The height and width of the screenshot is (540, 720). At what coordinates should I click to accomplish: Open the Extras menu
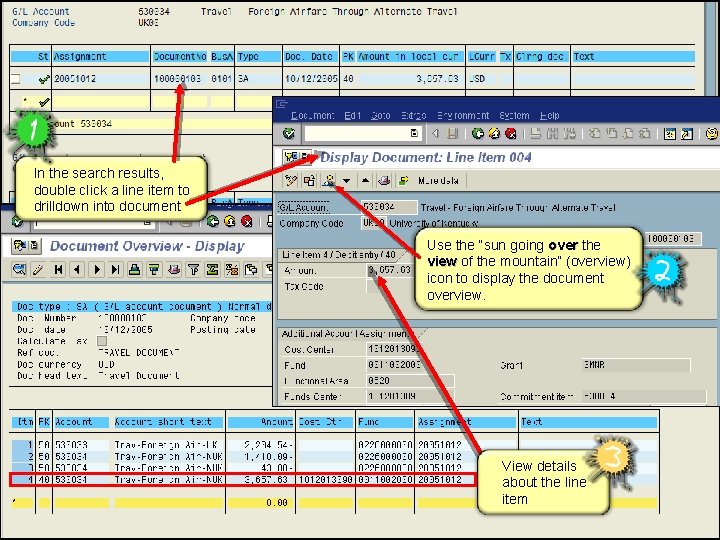(x=413, y=116)
